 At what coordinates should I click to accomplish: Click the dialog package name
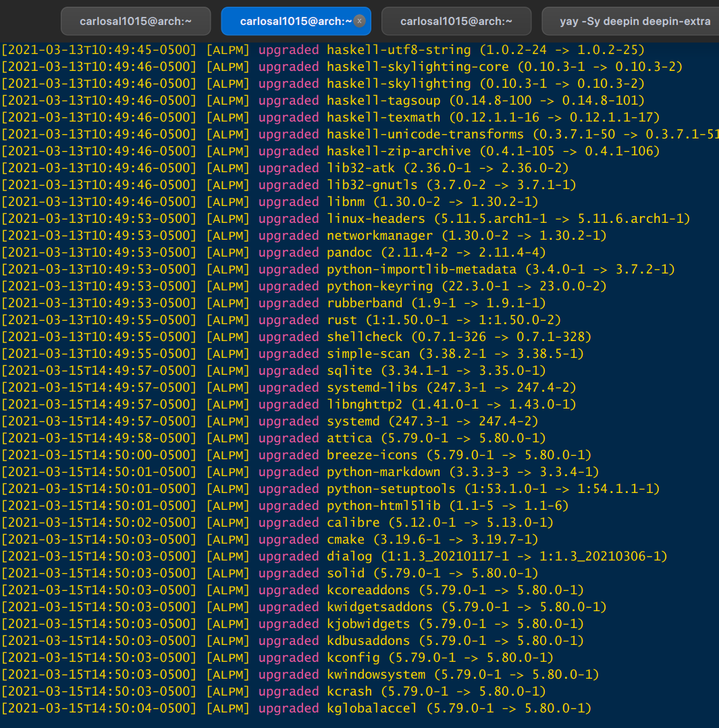coord(350,556)
